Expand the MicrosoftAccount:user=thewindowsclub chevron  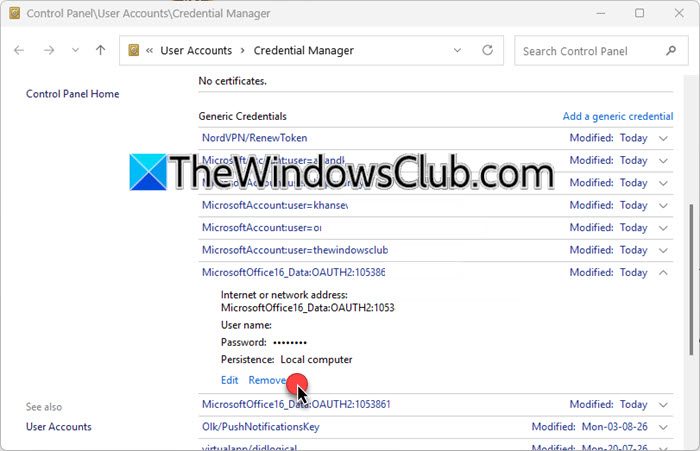pyautogui.click(x=663, y=250)
